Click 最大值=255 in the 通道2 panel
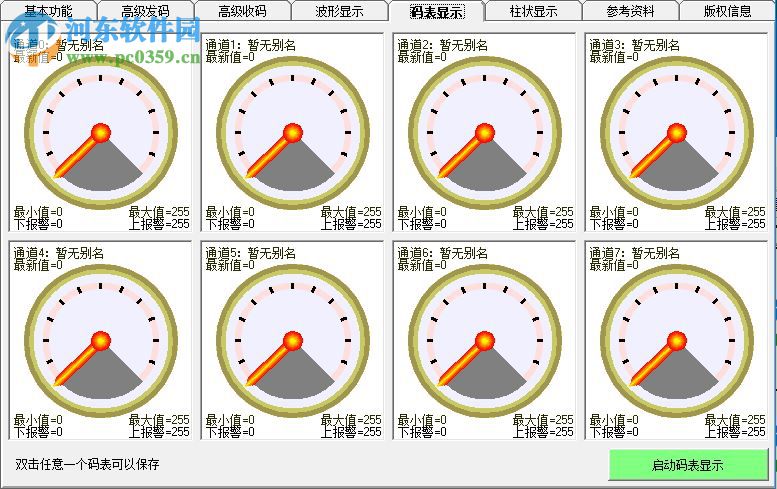The image size is (777, 489). coord(543,212)
